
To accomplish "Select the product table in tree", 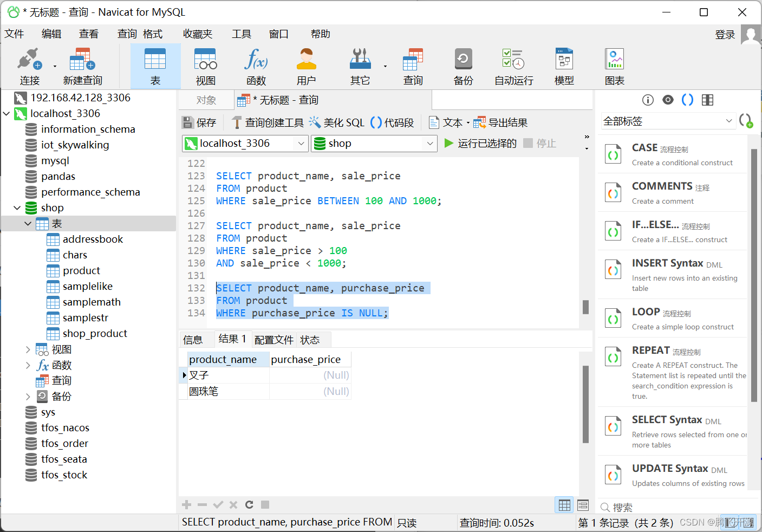I will click(81, 271).
